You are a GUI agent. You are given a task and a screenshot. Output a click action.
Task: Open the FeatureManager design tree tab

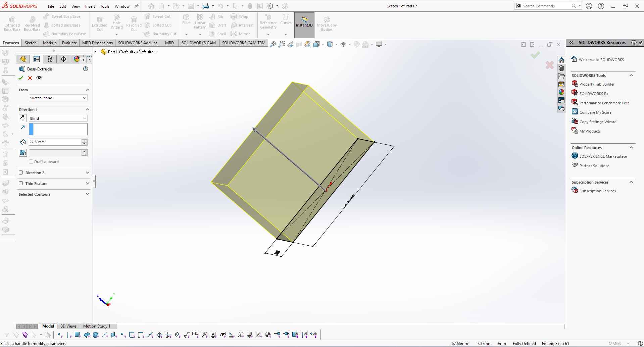[x=23, y=59]
